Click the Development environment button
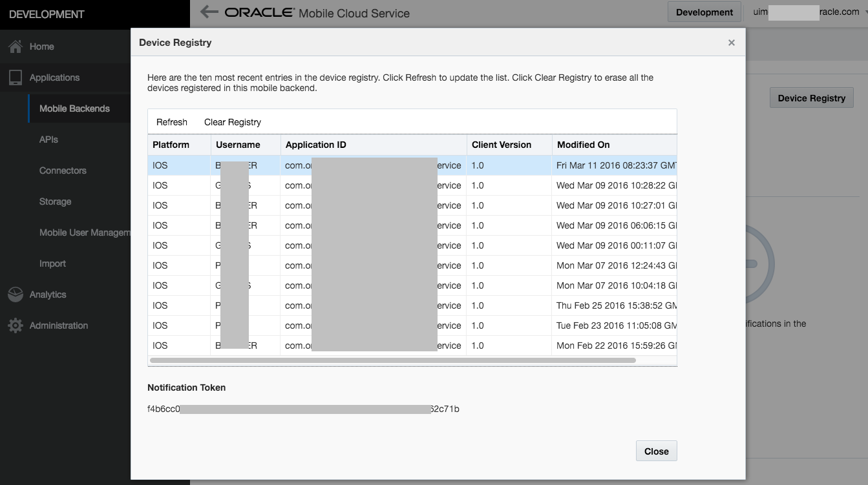868x485 pixels. [x=704, y=12]
